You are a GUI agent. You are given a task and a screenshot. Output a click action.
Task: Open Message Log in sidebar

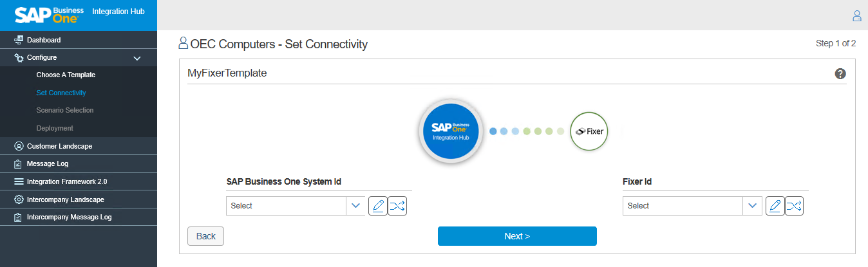(x=47, y=164)
